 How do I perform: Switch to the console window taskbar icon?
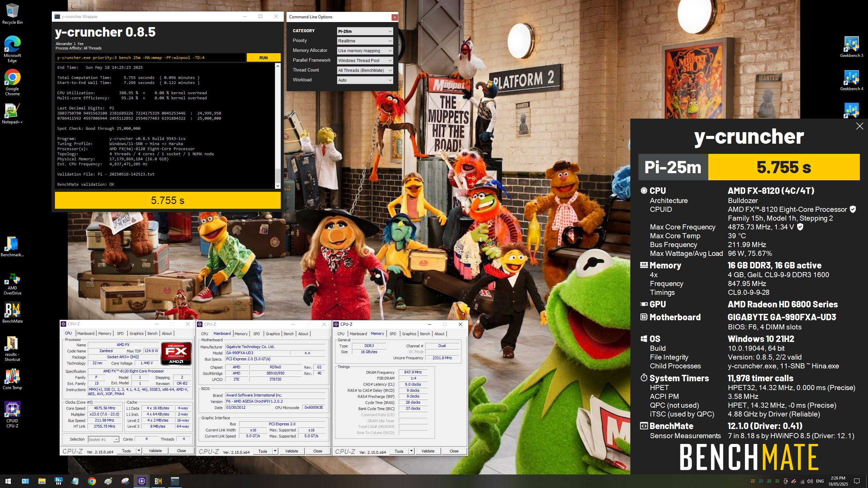coord(175,481)
